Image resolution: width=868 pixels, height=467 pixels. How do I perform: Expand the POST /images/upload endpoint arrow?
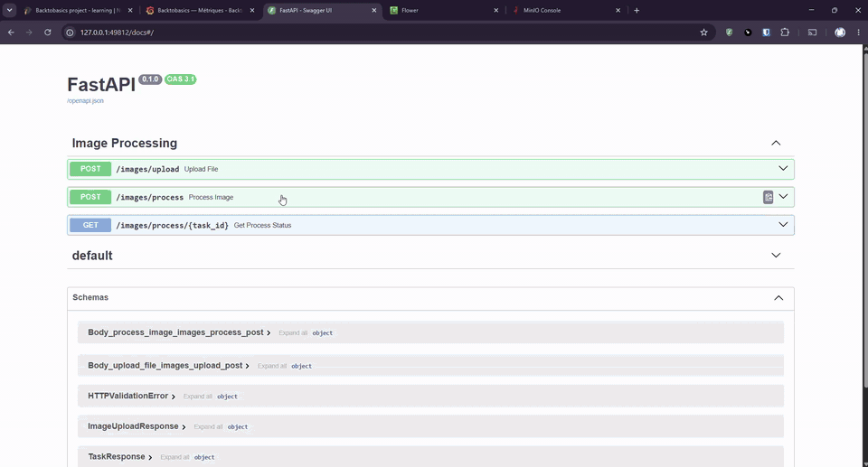(783, 169)
